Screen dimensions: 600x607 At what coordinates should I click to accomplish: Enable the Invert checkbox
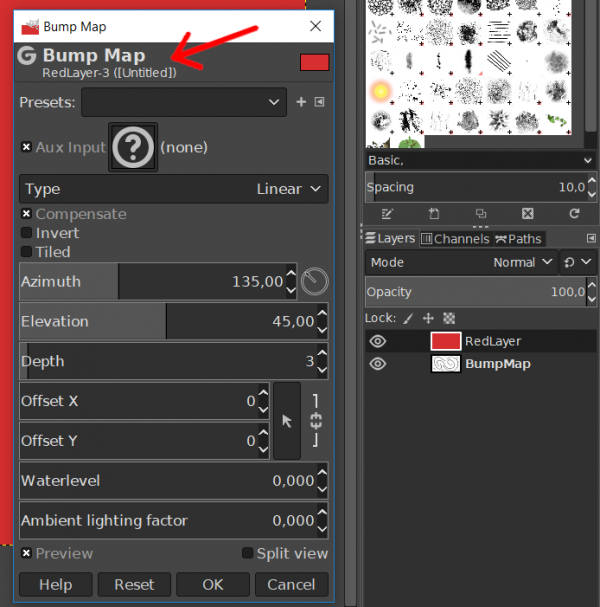(x=26, y=233)
